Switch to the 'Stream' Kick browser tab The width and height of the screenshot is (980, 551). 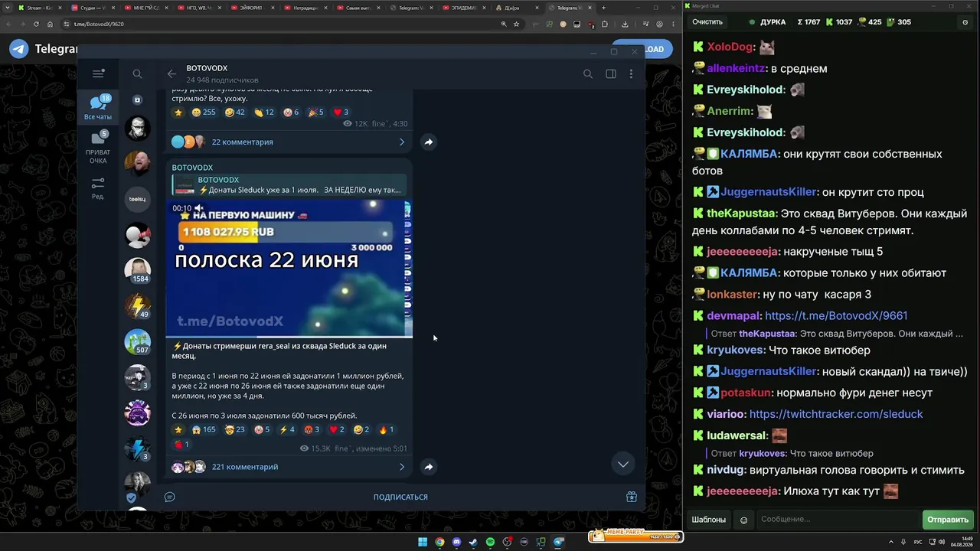(40, 8)
